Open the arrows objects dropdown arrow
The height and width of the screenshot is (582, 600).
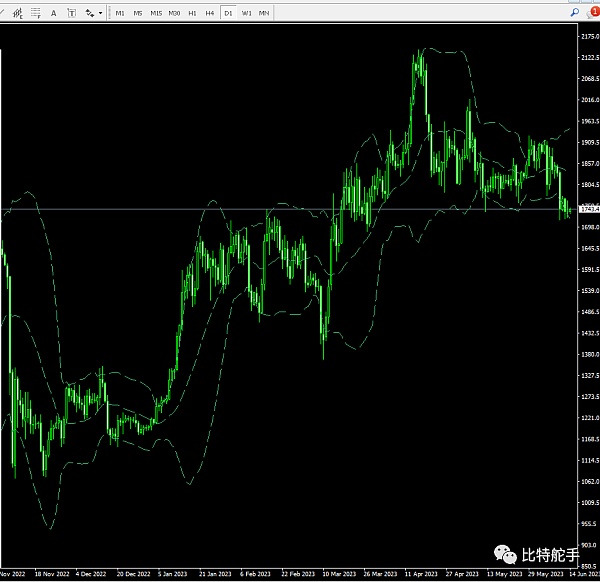(x=100, y=13)
